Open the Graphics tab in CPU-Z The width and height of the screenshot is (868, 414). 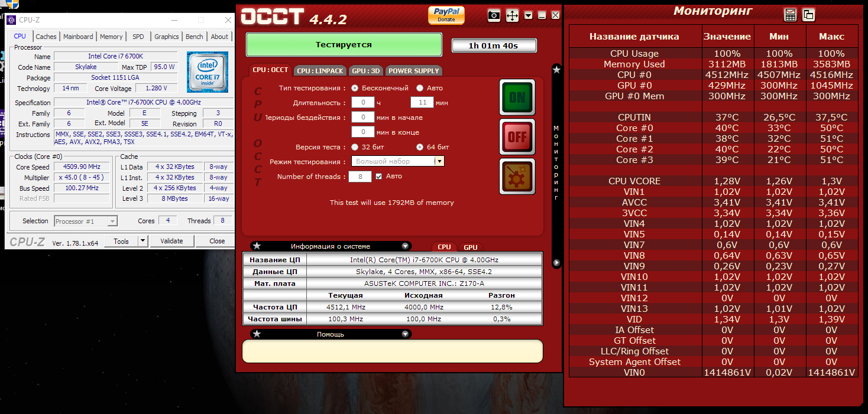click(x=167, y=37)
